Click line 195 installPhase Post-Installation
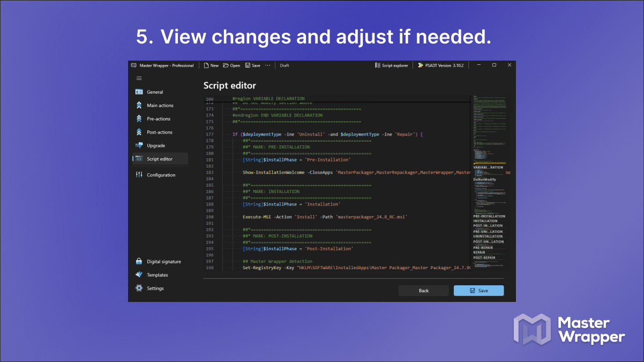 (297, 248)
